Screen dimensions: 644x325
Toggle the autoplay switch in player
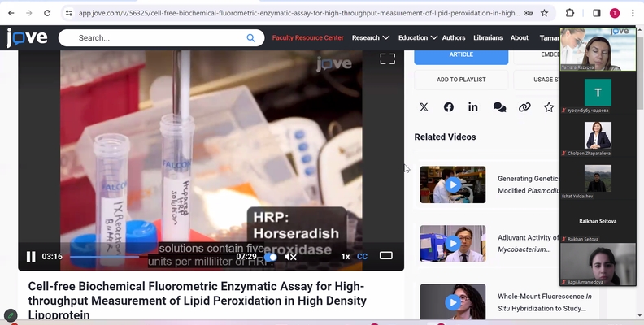pos(271,257)
